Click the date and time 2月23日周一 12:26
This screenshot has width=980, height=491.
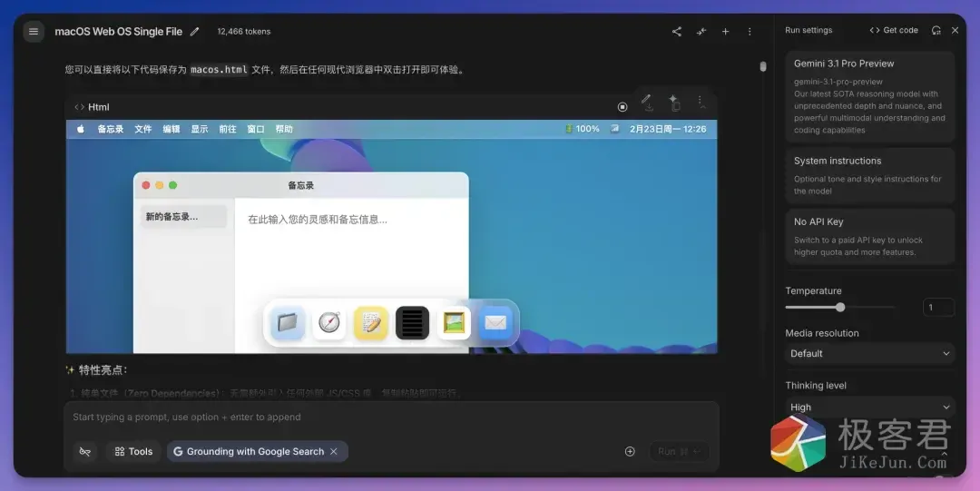668,129
